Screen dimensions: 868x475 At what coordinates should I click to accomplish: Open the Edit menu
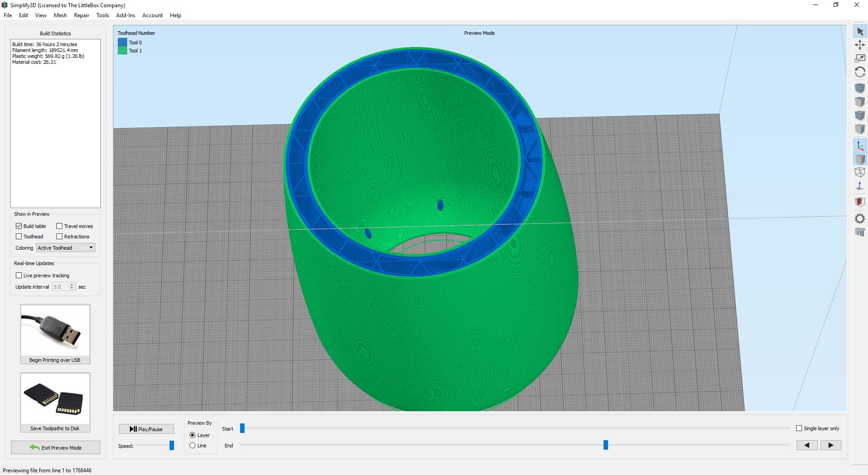click(24, 15)
